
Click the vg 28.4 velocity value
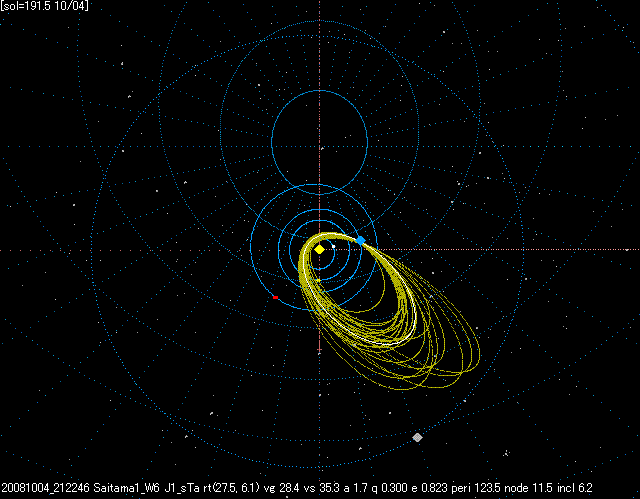coord(282,488)
